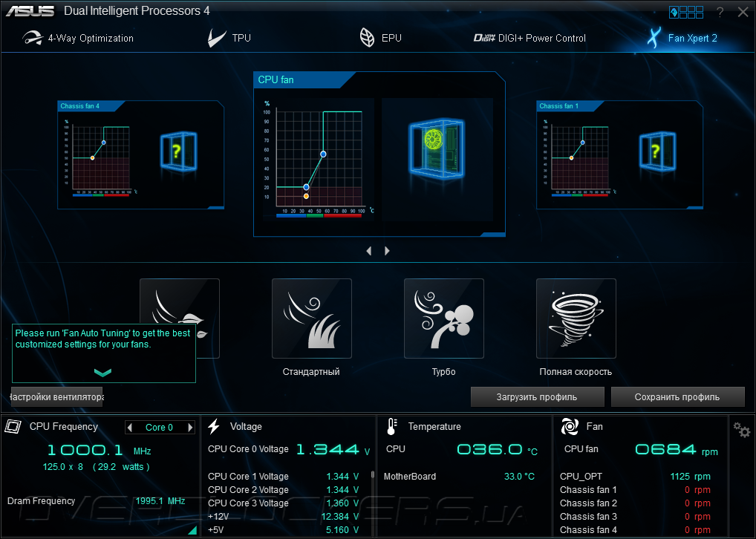Close the Dual Intelligent Processors window
Image resolution: width=756 pixels, height=539 pixels.
pyautogui.click(x=743, y=12)
